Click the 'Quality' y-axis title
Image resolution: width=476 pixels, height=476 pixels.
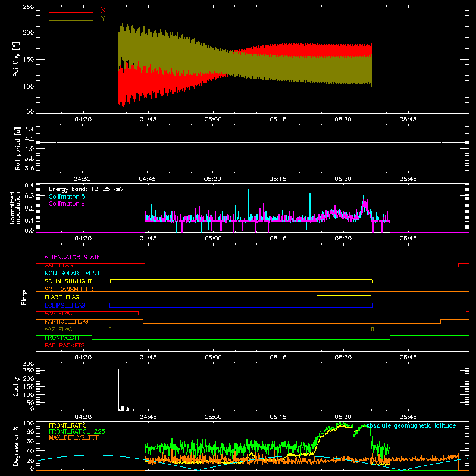click(16, 386)
